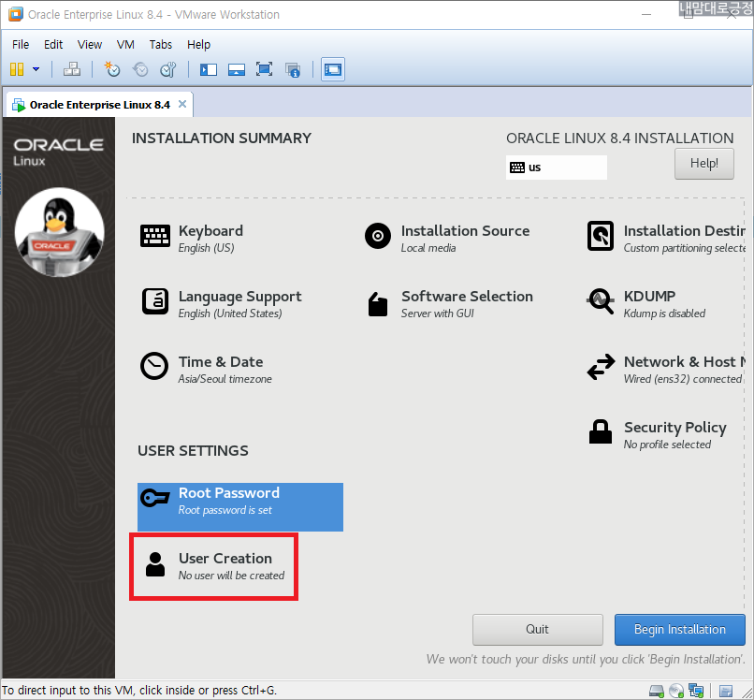Open the VM menu
Image resolution: width=754 pixels, height=700 pixels.
click(125, 44)
